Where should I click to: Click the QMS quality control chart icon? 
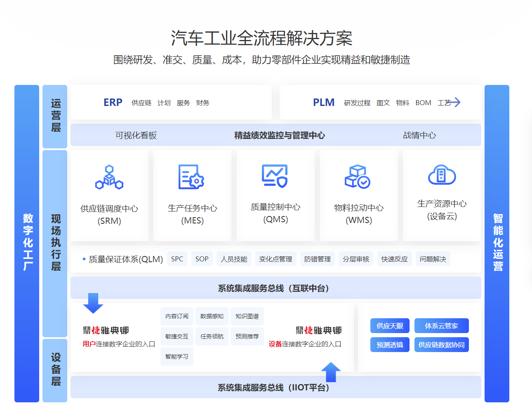tap(275, 176)
